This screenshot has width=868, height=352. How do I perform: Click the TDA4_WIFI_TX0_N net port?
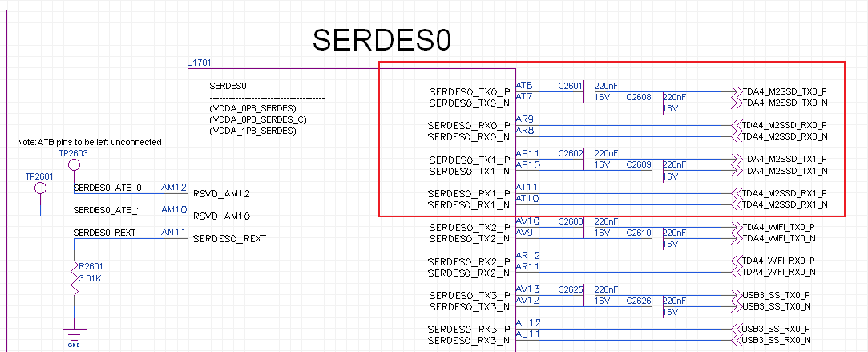(x=774, y=238)
